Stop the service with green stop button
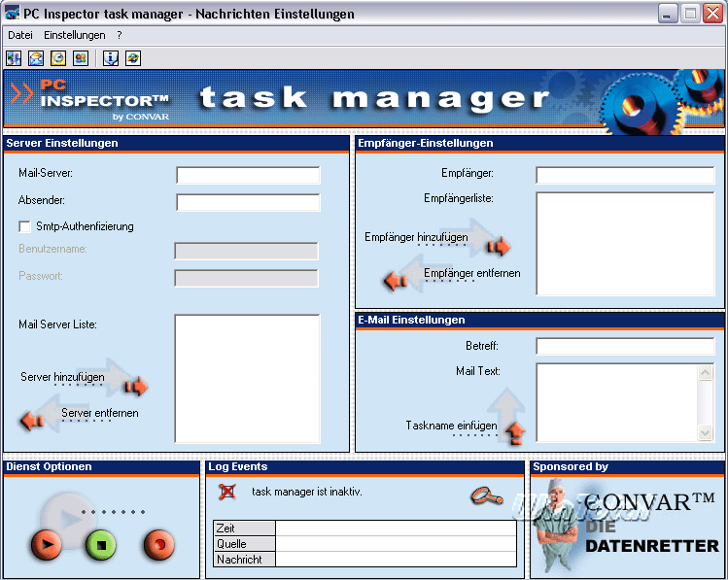This screenshot has height=580, width=728. (101, 544)
